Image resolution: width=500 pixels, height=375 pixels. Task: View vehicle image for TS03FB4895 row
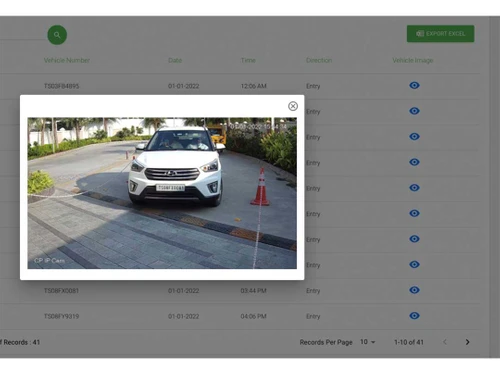click(414, 85)
